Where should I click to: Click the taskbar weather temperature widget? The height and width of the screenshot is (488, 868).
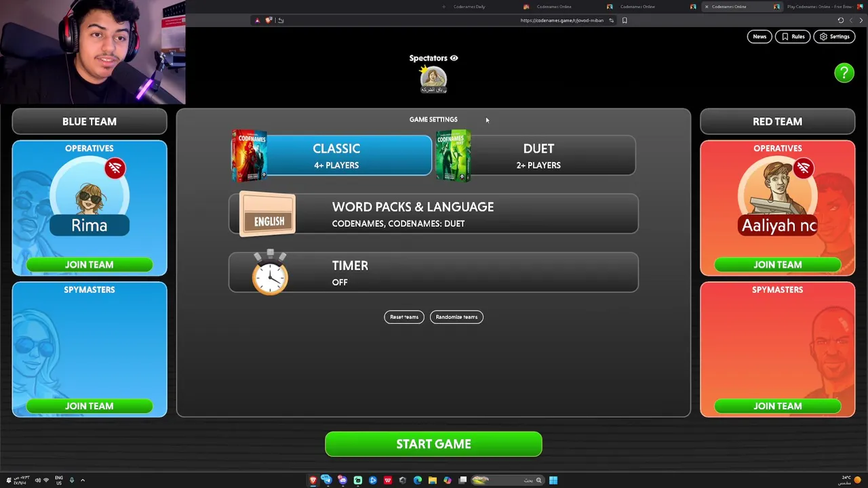point(850,480)
